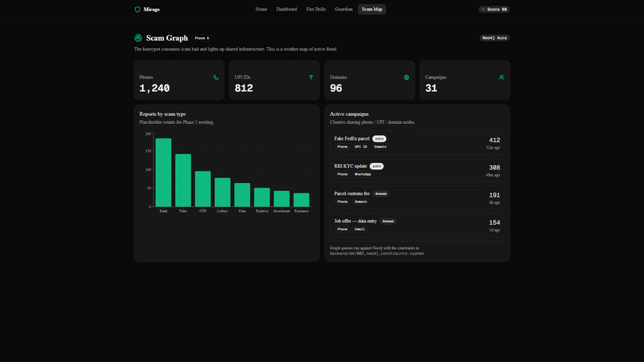The width and height of the screenshot is (644, 362).
Task: Click Phone tag on Job offer campaign
Action: (x=342, y=229)
